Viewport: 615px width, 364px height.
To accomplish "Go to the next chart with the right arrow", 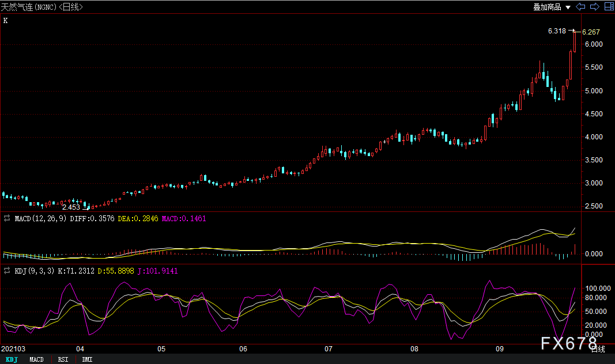I will tap(595, 7).
